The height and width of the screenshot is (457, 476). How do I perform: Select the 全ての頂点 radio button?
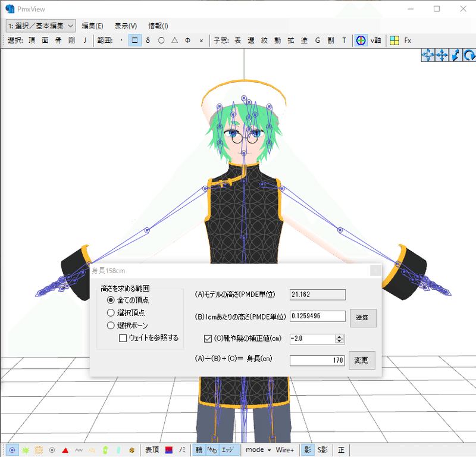(x=111, y=300)
